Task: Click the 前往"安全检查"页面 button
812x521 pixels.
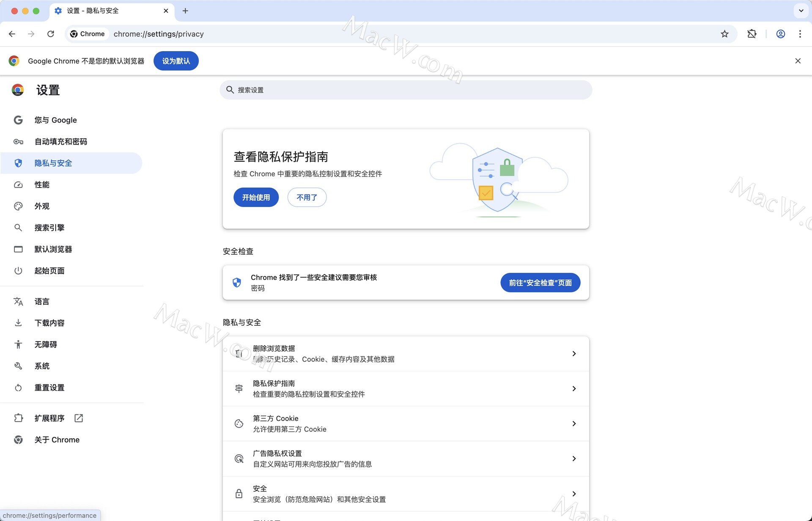Action: click(x=540, y=283)
